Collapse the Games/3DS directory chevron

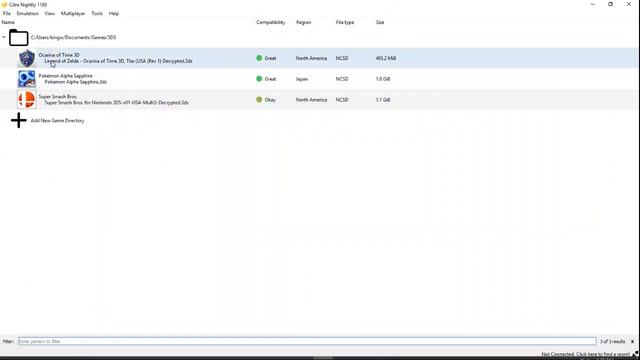[4, 37]
